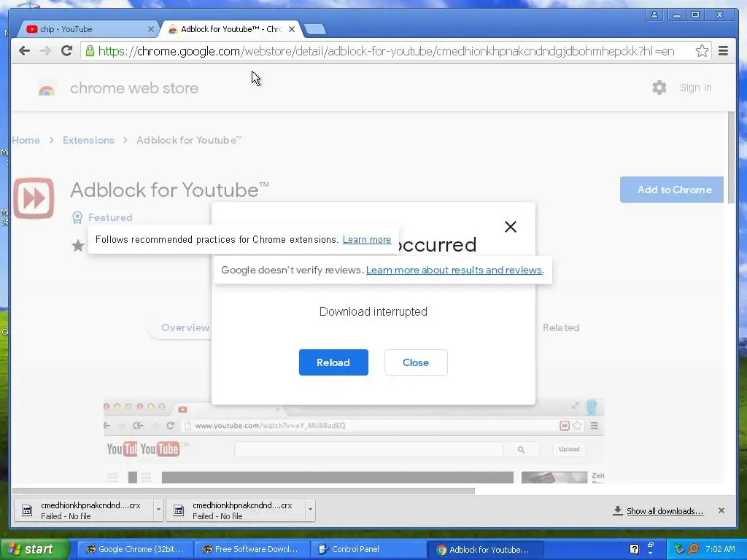Click Close button in the error dialog
The image size is (747, 560).
(416, 362)
